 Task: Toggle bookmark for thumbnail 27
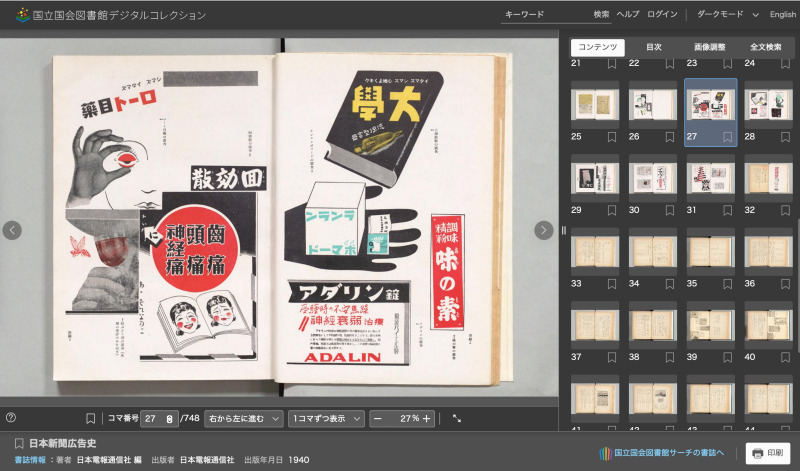(x=728, y=137)
